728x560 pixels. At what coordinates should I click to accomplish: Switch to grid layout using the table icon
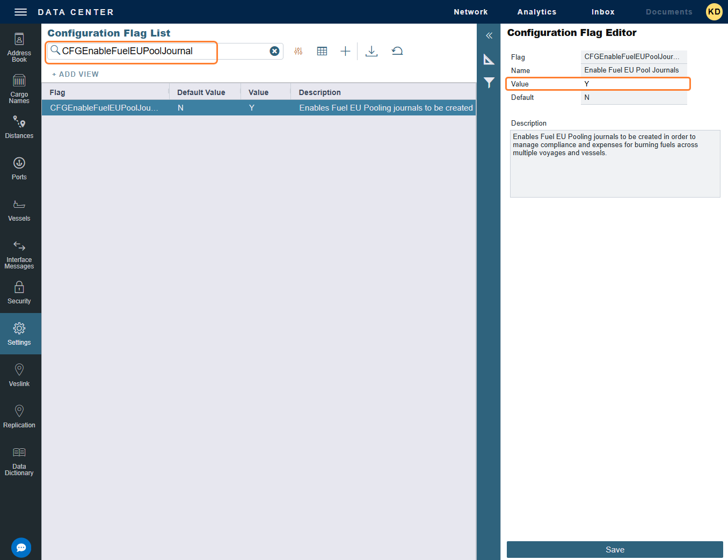322,50
